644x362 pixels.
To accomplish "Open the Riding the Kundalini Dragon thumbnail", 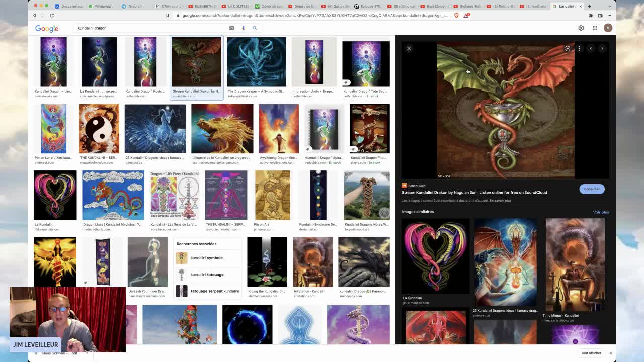I will [x=267, y=262].
